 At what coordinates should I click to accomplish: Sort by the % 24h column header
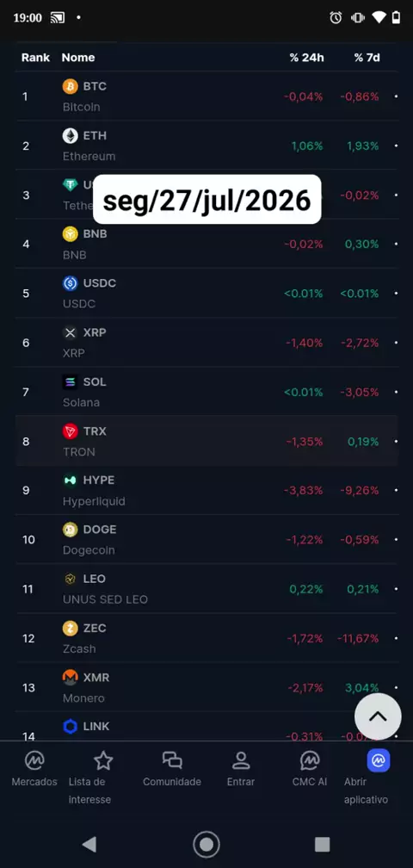click(307, 58)
